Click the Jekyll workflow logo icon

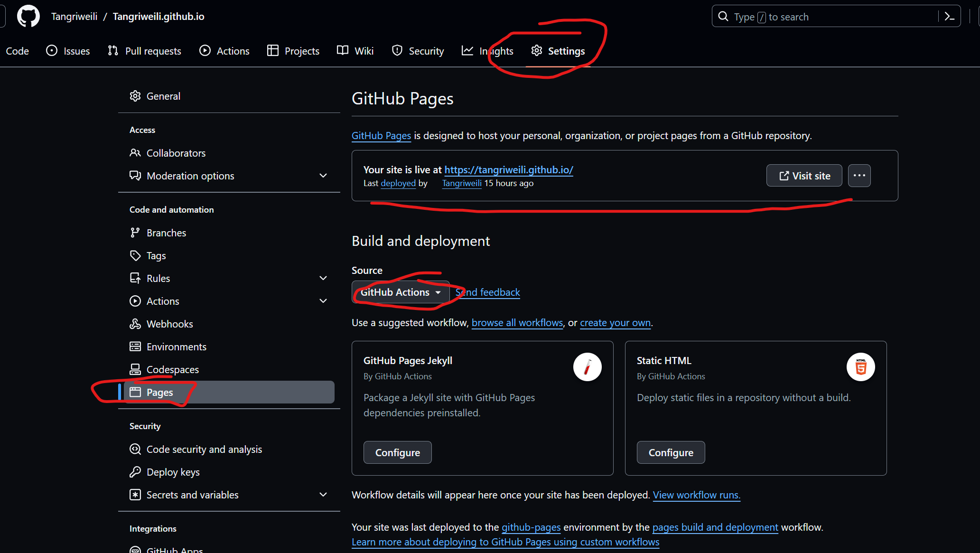tap(587, 367)
